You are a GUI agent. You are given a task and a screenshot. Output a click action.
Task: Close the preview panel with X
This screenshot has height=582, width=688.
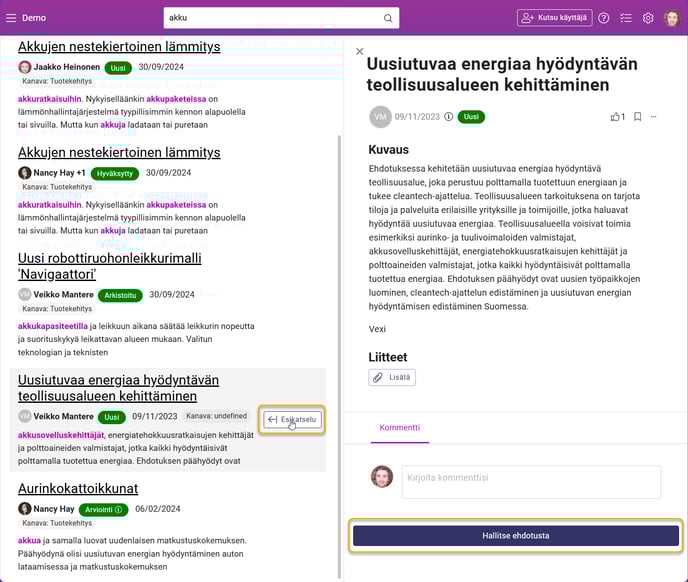tap(359, 51)
